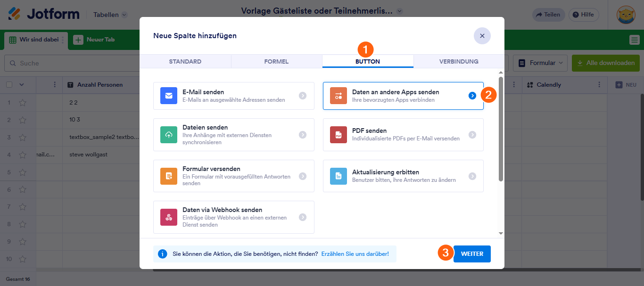The width and height of the screenshot is (644, 286).
Task: Click the Jotform logo
Action: coord(44,14)
